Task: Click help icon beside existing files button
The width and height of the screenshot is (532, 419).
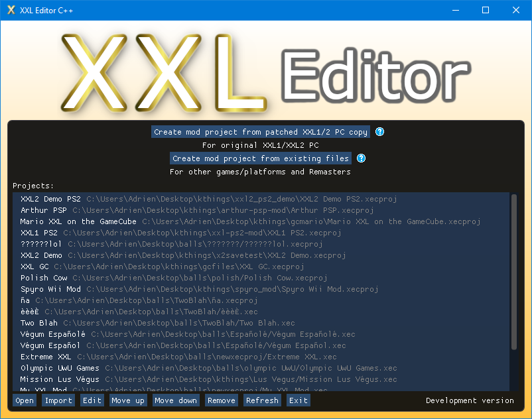Action: point(362,158)
